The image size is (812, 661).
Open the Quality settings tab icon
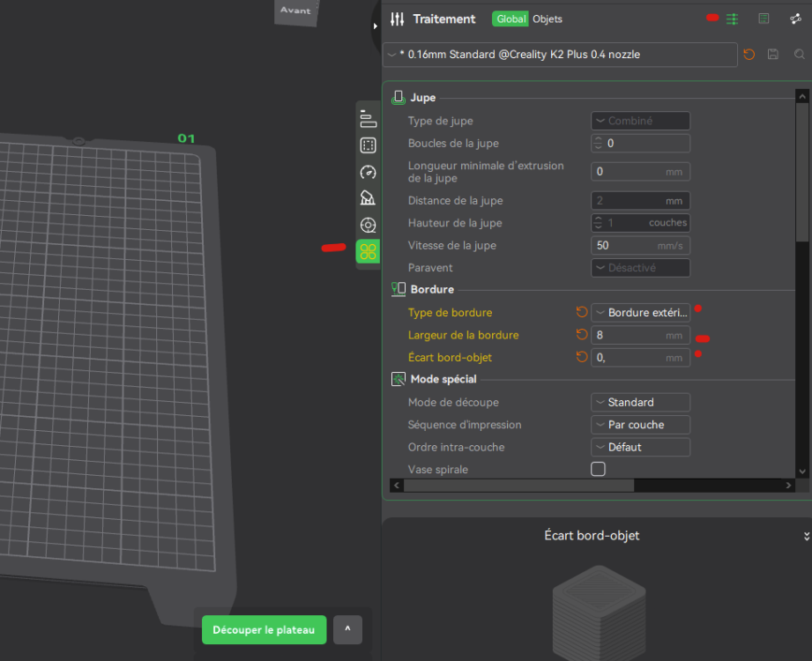click(x=369, y=120)
